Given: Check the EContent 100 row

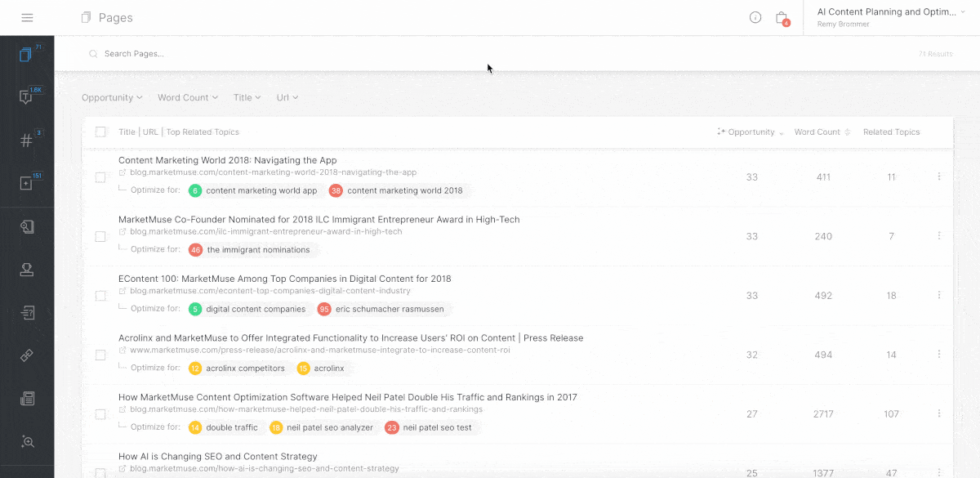Looking at the screenshot, I should point(100,296).
